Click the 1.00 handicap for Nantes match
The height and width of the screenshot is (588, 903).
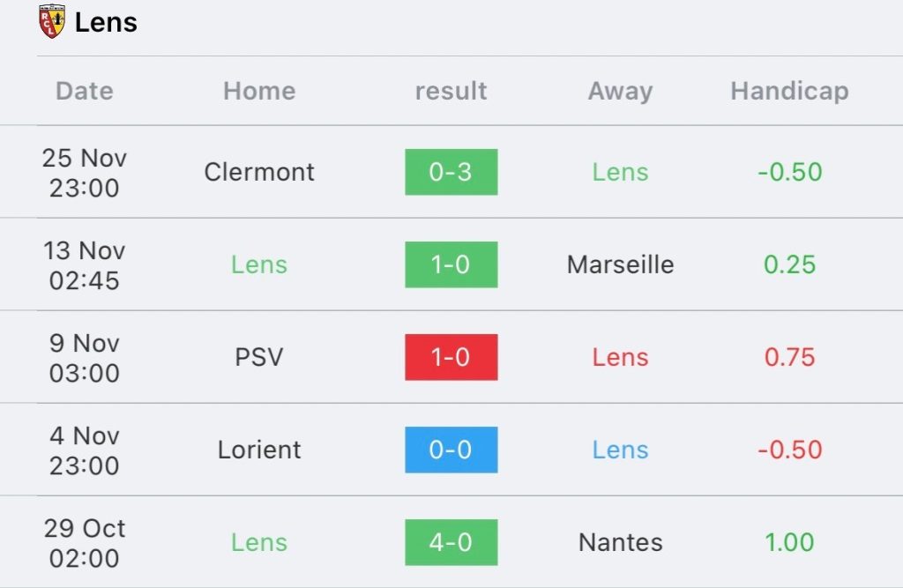tap(789, 542)
